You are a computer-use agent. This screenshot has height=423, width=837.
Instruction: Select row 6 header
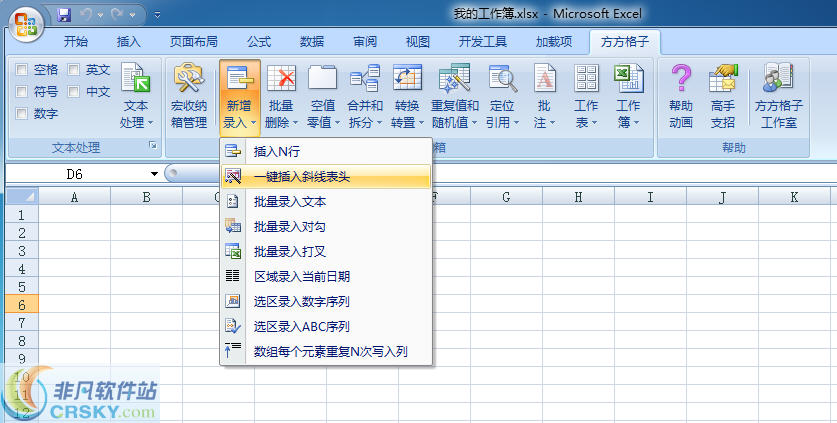click(x=22, y=304)
